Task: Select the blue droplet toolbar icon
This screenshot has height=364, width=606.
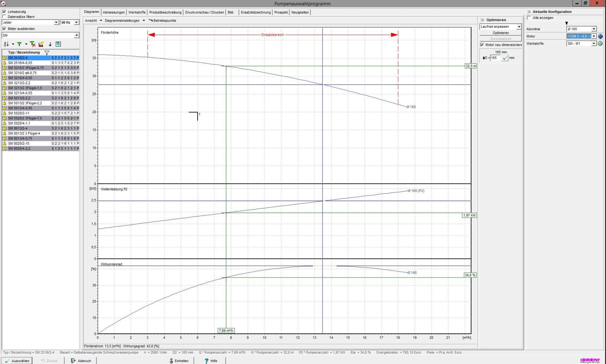Action: (x=50, y=44)
